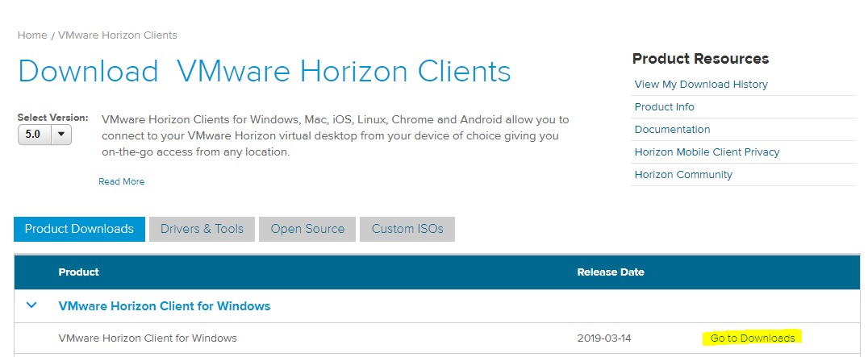Open the Product Info resource link

pyautogui.click(x=664, y=107)
